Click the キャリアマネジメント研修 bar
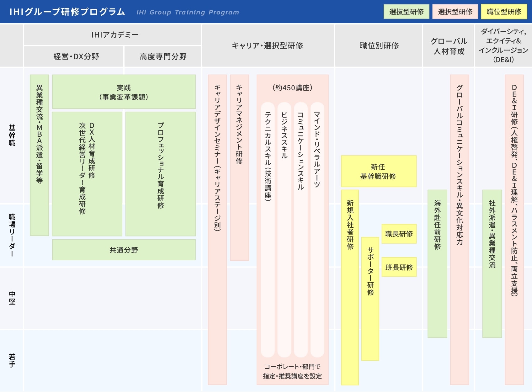532x392 pixels. 240,167
